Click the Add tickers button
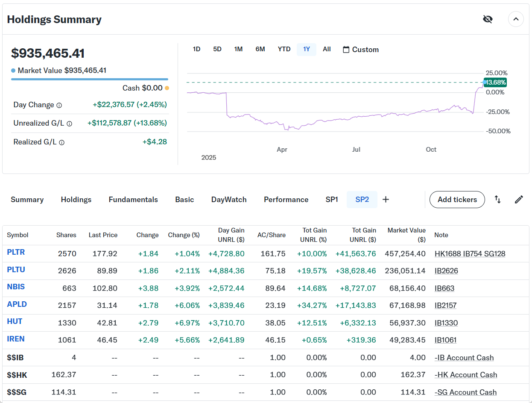The width and height of the screenshot is (532, 403). click(x=457, y=200)
